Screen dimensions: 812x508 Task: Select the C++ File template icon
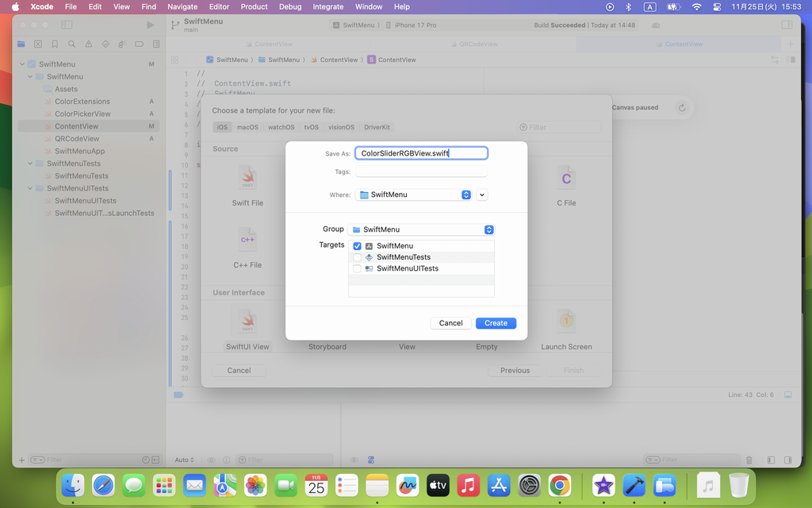coord(247,240)
